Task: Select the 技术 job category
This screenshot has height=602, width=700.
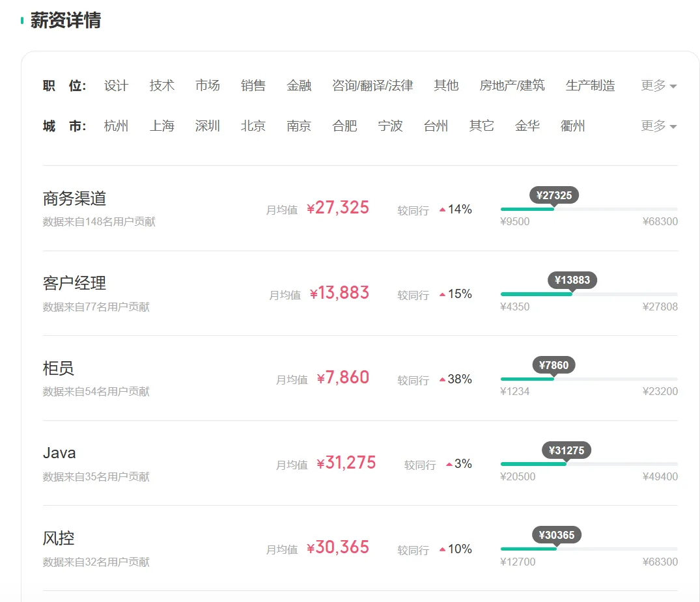Action: click(x=161, y=85)
